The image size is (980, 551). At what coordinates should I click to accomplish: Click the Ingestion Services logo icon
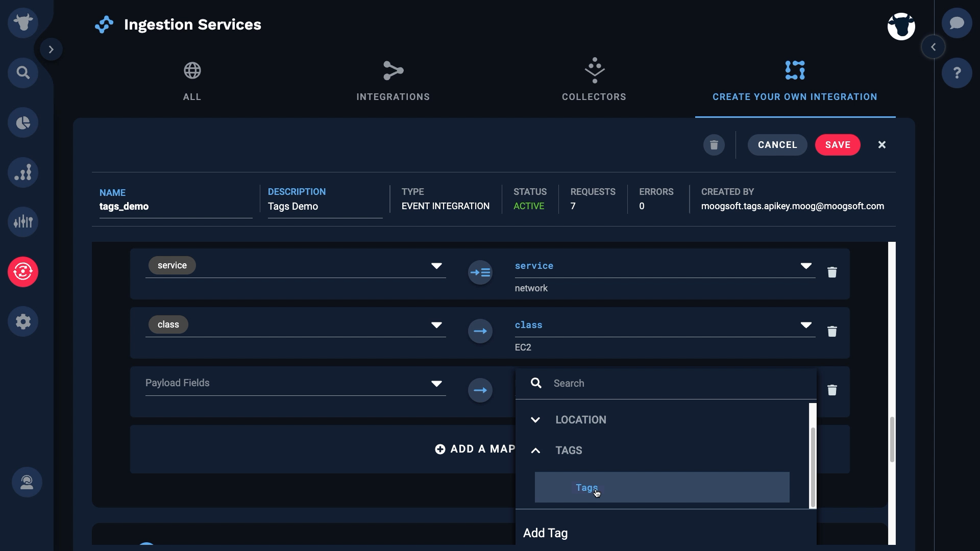104,24
